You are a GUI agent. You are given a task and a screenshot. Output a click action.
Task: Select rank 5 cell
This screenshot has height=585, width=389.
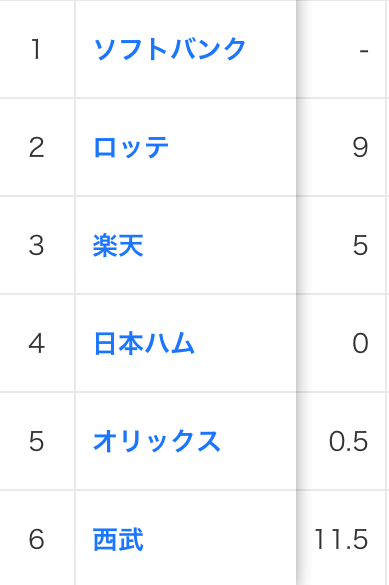click(x=37, y=441)
